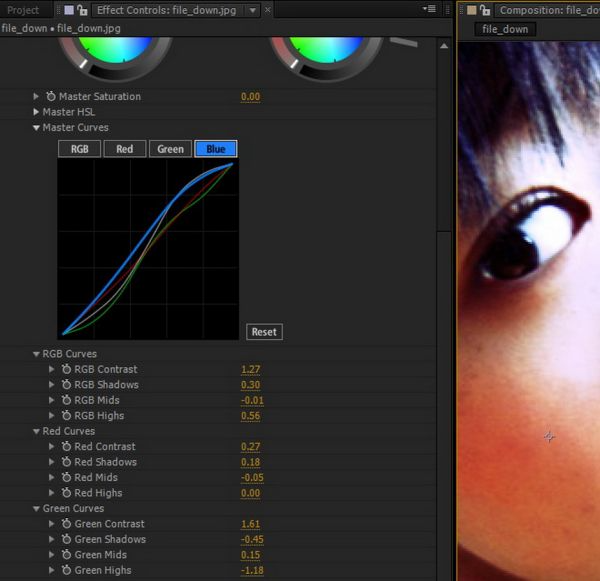
Task: Click the Red Shadows stopwatch icon
Action: [66, 462]
